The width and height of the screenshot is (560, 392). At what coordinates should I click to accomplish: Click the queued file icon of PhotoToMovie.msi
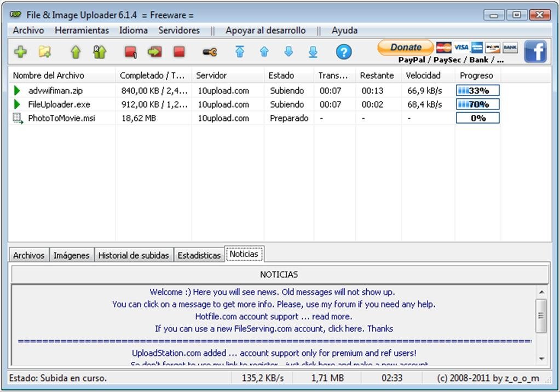coord(18,118)
